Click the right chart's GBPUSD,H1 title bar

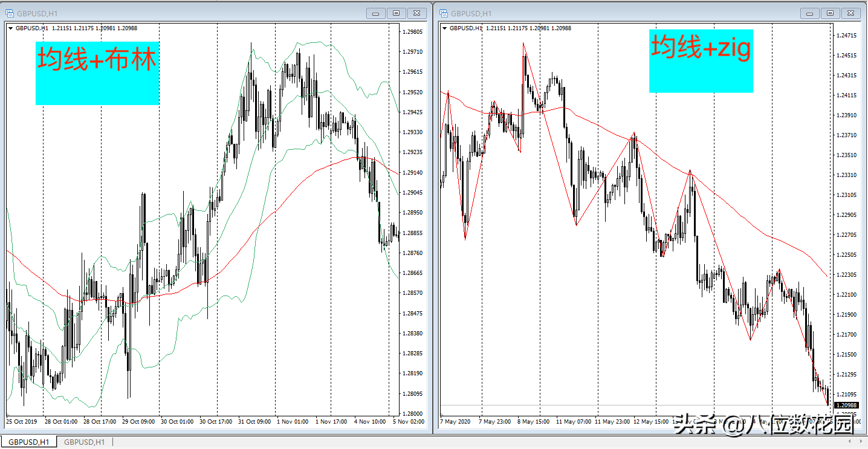(604, 13)
